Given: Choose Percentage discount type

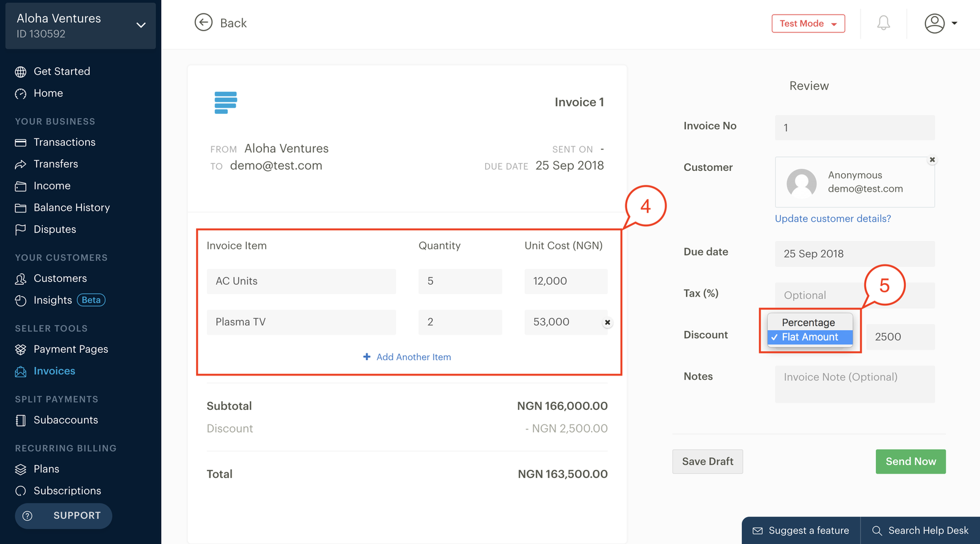Looking at the screenshot, I should tap(810, 322).
